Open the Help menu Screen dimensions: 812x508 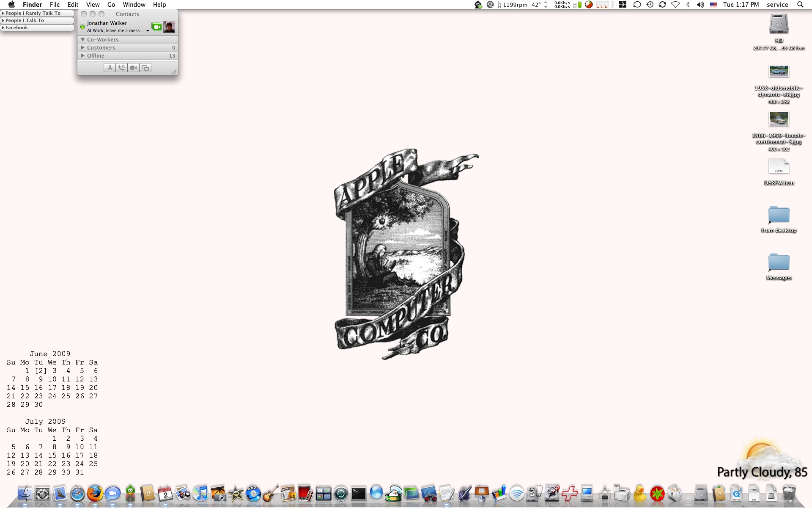159,5
